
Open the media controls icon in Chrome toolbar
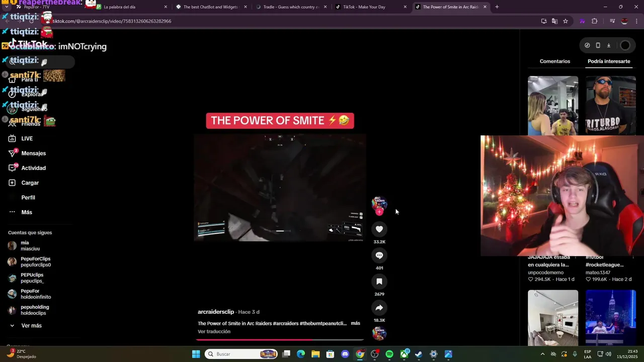point(612,21)
